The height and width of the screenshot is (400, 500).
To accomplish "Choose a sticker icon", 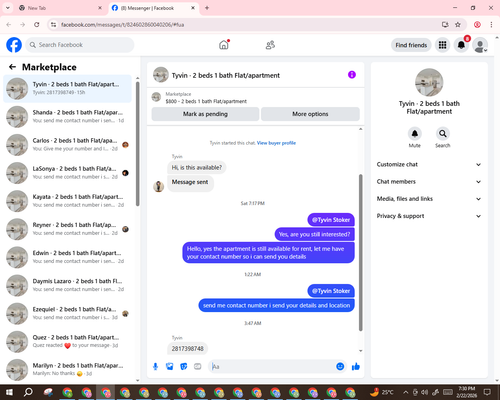I will click(x=184, y=367).
